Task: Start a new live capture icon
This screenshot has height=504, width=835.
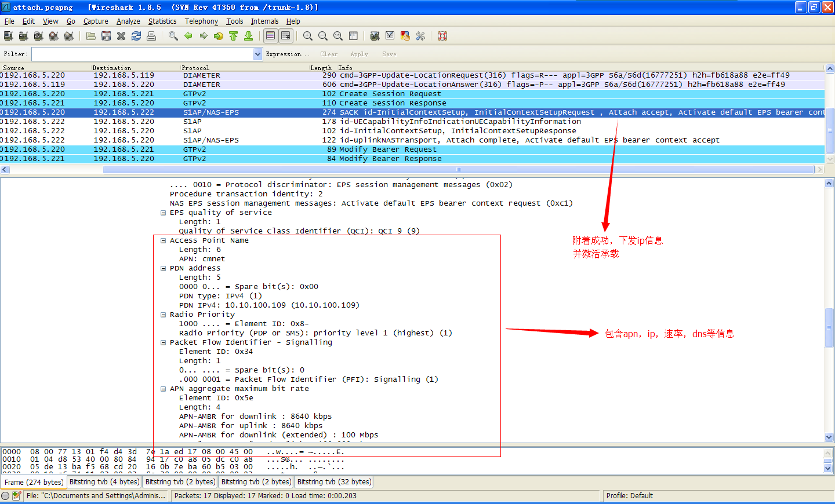Action: click(x=38, y=36)
